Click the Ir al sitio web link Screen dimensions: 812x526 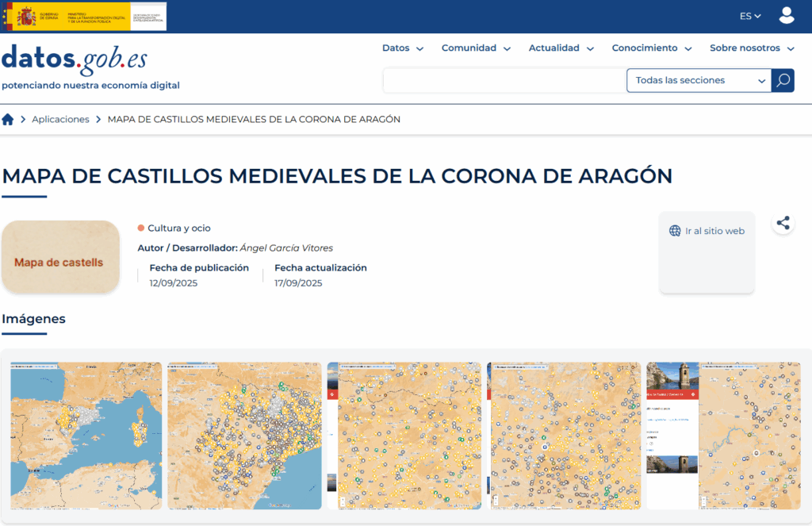point(714,231)
